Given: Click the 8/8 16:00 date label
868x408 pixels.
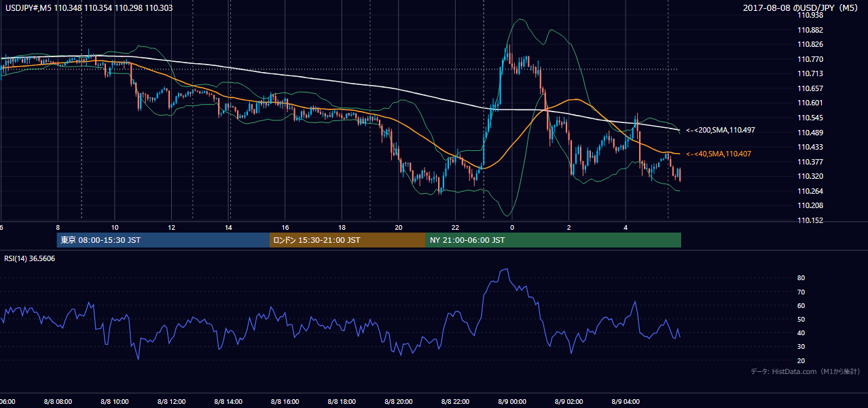Looking at the screenshot, I should point(285,402).
